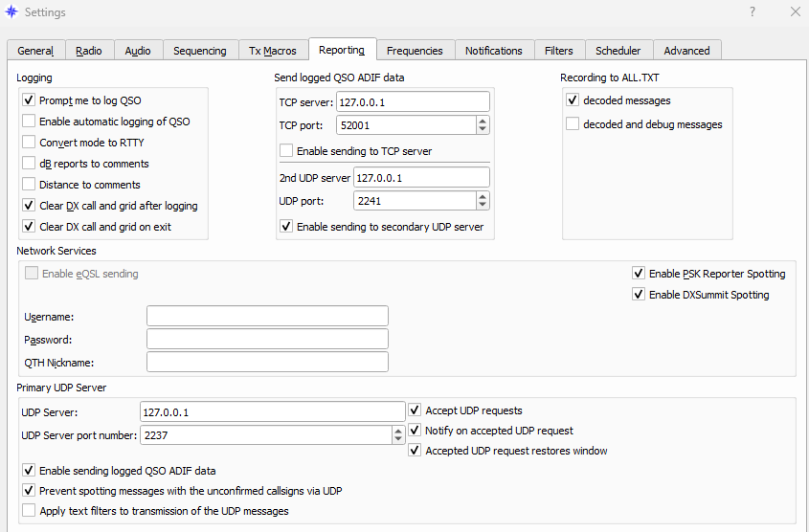This screenshot has height=532, width=809.
Task: Click the TCP server address field
Action: pyautogui.click(x=413, y=101)
